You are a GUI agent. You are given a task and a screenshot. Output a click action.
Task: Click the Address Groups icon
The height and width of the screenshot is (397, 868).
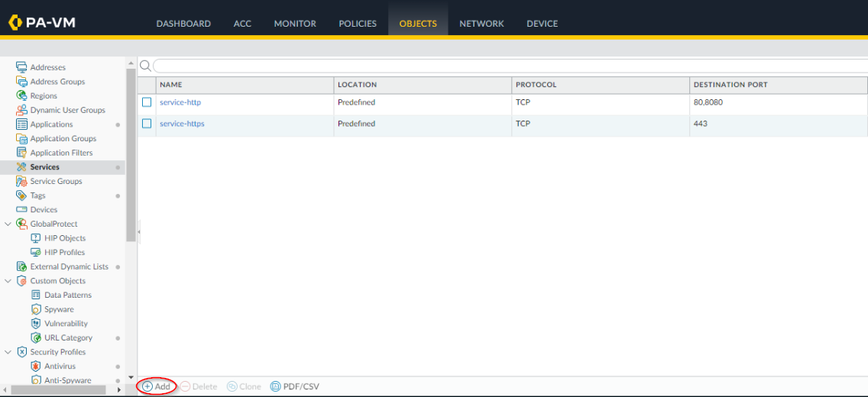(x=21, y=81)
